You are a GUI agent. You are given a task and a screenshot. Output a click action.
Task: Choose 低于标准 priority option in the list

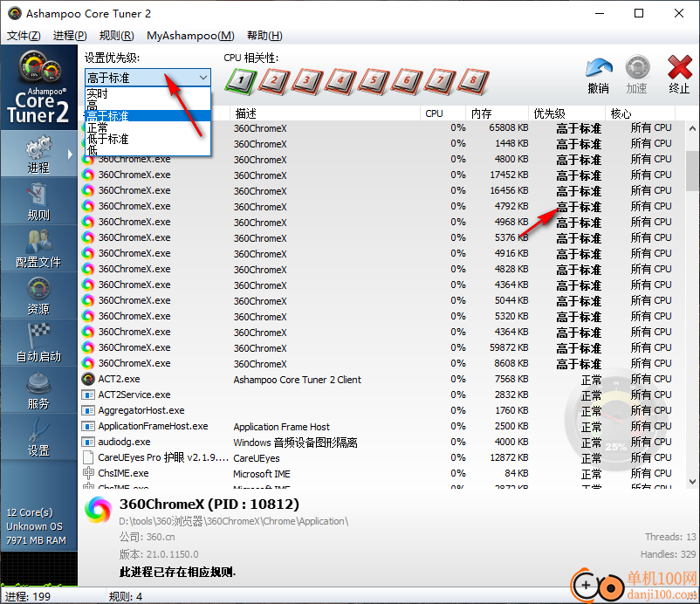148,139
